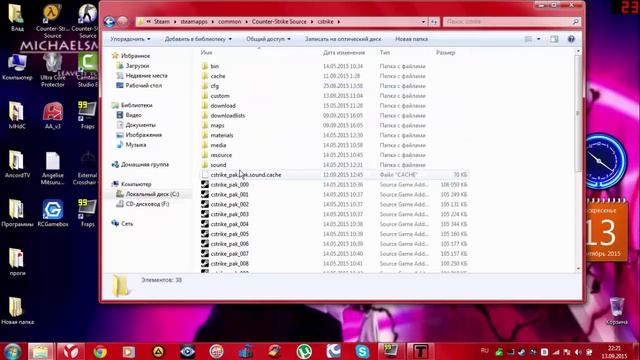Expand arrow after cstrike breadcrumb
The height and width of the screenshot is (360, 640).
click(x=338, y=22)
